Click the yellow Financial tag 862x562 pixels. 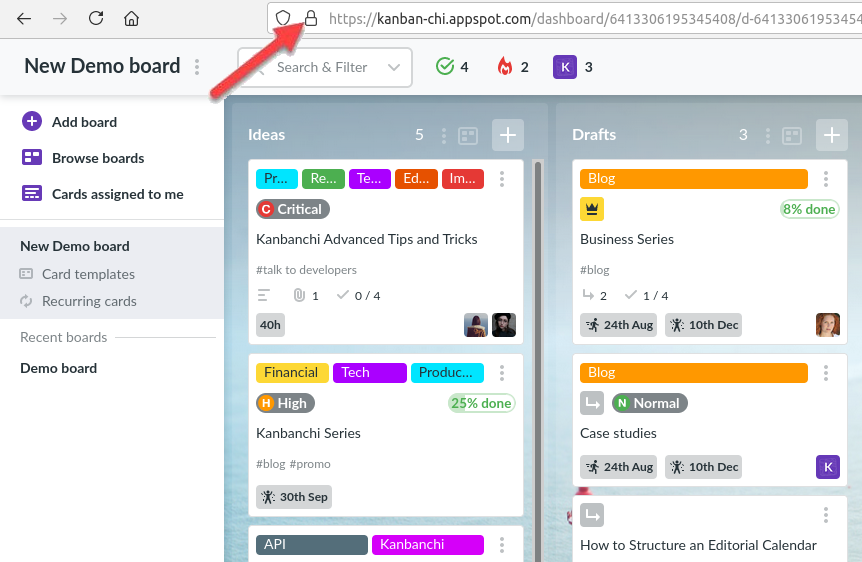point(292,373)
